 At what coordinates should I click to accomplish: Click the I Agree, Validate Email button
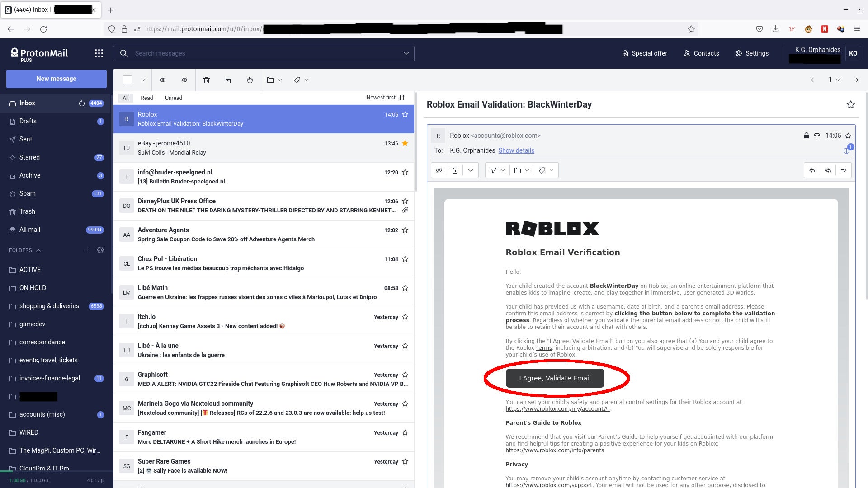(555, 378)
